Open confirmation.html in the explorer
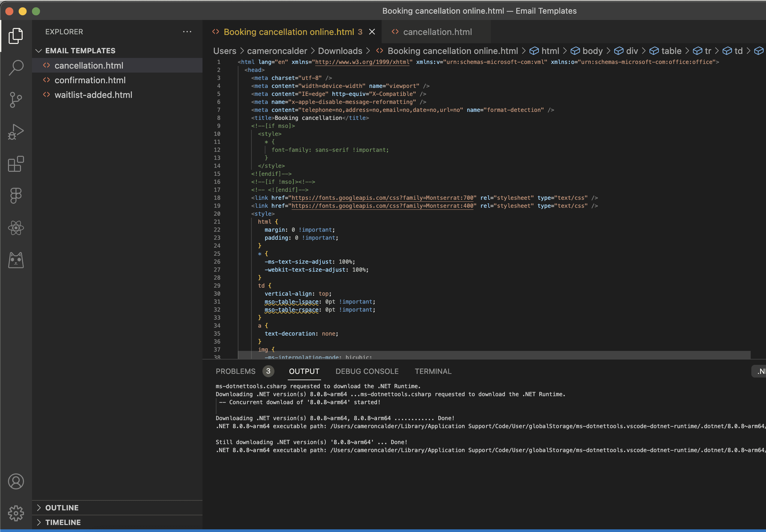 pos(90,80)
